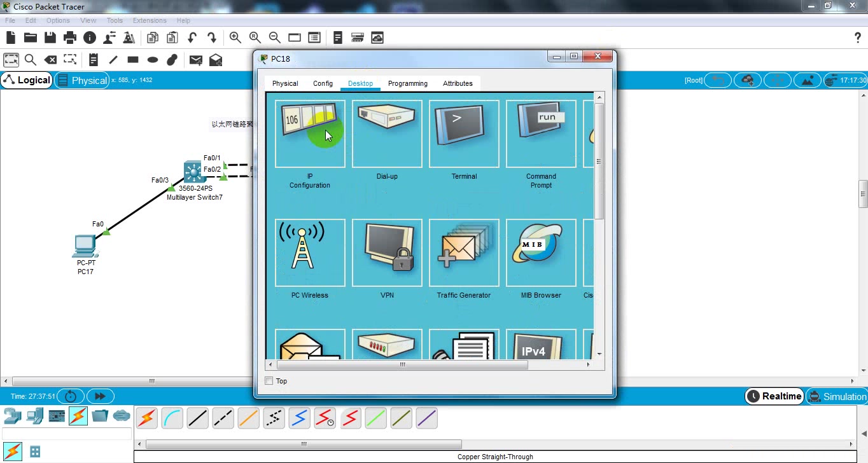The height and width of the screenshot is (463, 868).
Task: Click fast forward time button
Action: coord(100,396)
